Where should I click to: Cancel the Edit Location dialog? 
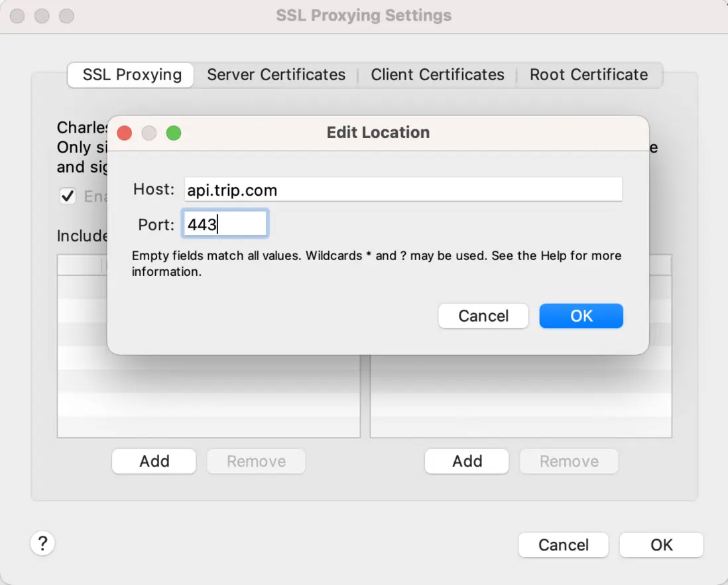[483, 316]
